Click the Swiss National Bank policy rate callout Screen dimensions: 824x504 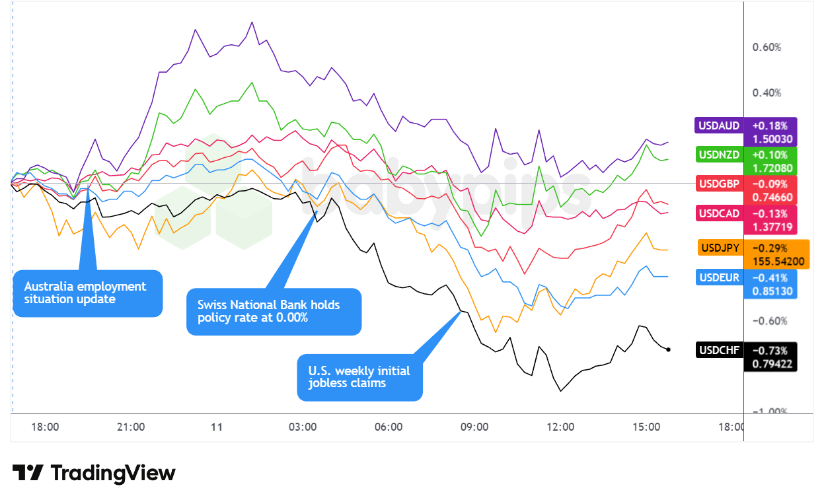point(274,311)
